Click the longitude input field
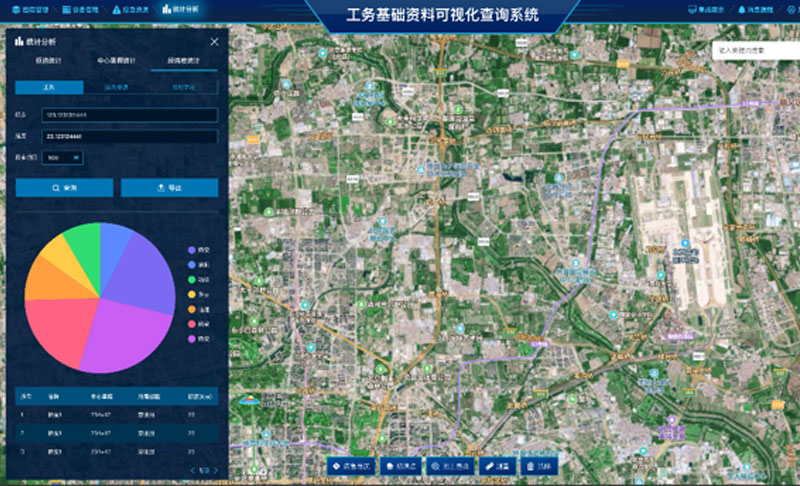Viewport: 800px width, 486px height. pos(130,116)
